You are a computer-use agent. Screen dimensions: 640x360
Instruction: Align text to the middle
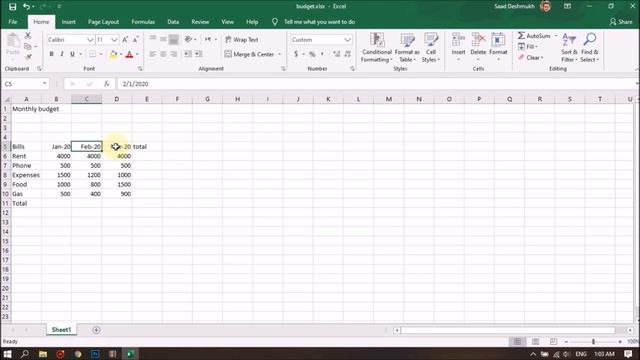[163, 39]
